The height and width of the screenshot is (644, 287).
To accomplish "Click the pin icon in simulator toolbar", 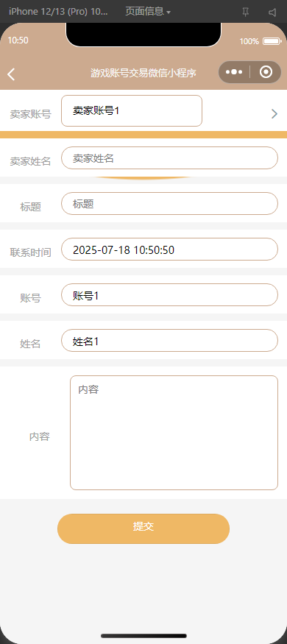I will point(246,13).
